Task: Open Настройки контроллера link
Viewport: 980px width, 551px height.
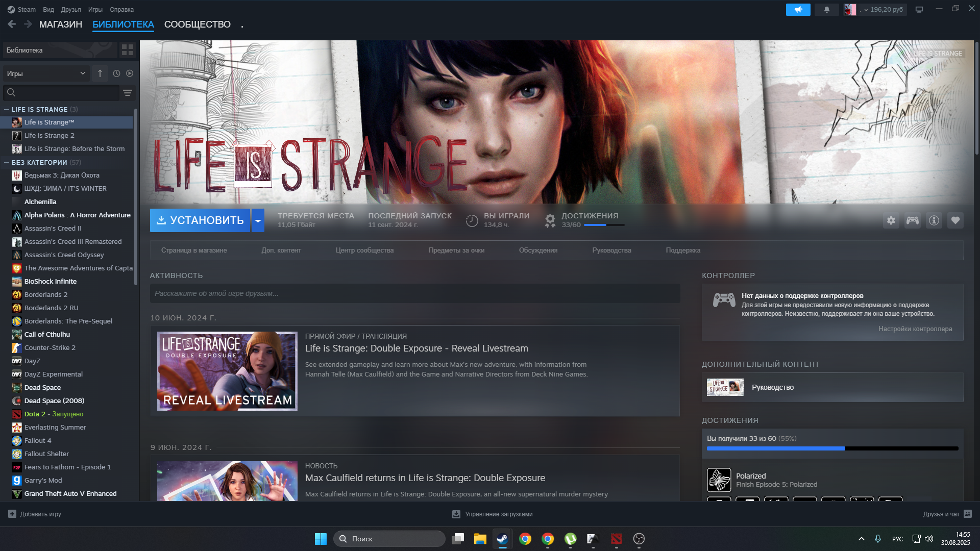Action: (915, 329)
